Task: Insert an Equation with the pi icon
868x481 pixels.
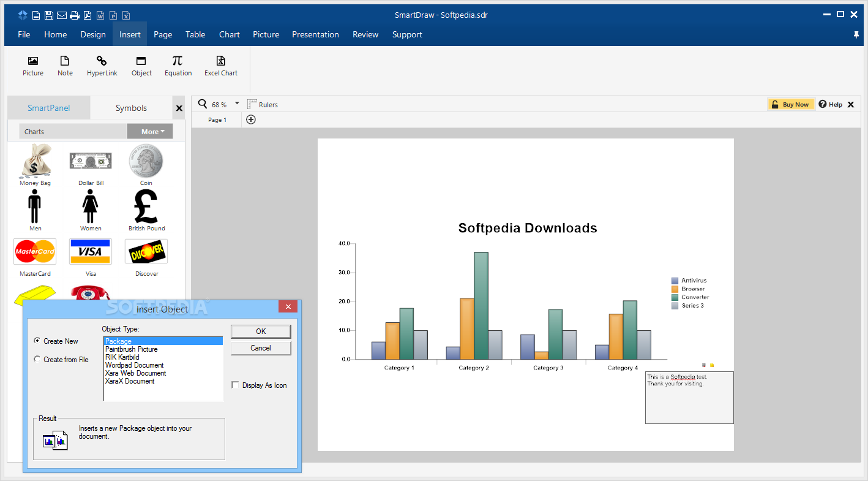Action: pos(178,66)
